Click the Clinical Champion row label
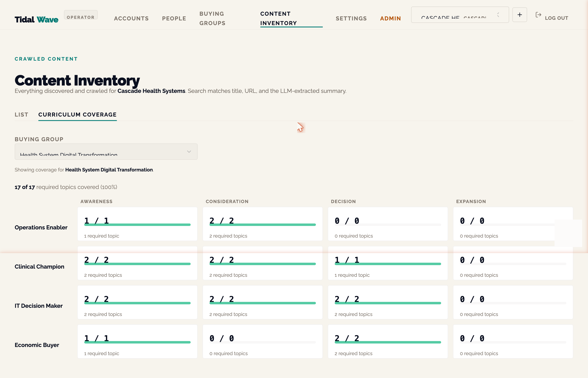The width and height of the screenshot is (588, 378). click(x=40, y=267)
